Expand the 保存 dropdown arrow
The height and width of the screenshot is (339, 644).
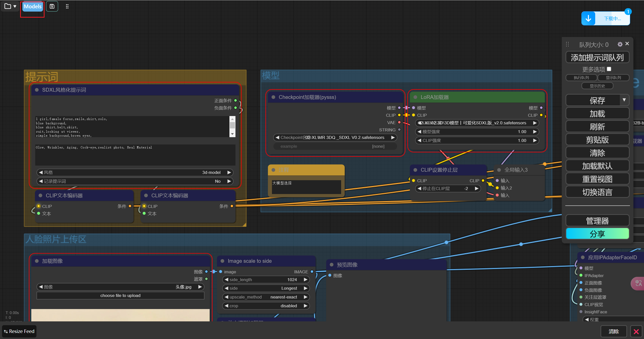624,100
